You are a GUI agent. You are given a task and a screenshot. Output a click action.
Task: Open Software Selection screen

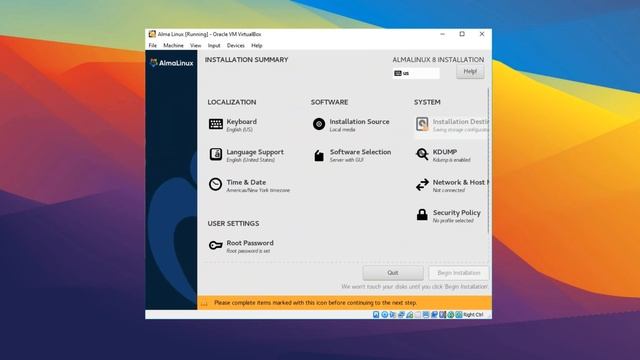click(x=352, y=155)
